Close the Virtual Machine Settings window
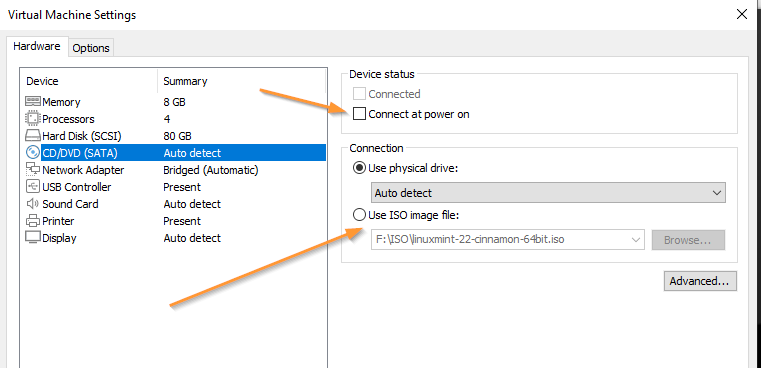This screenshot has height=368, width=761. [741, 15]
